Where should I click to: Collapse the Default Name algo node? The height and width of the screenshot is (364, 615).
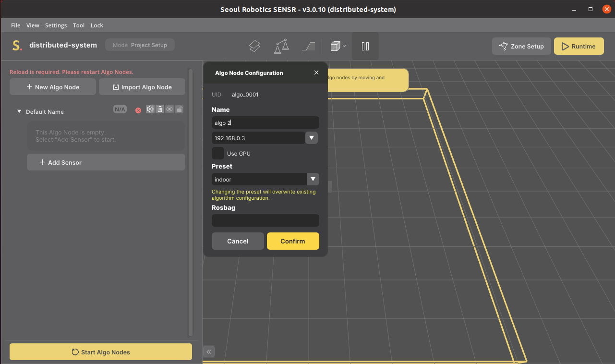click(19, 111)
